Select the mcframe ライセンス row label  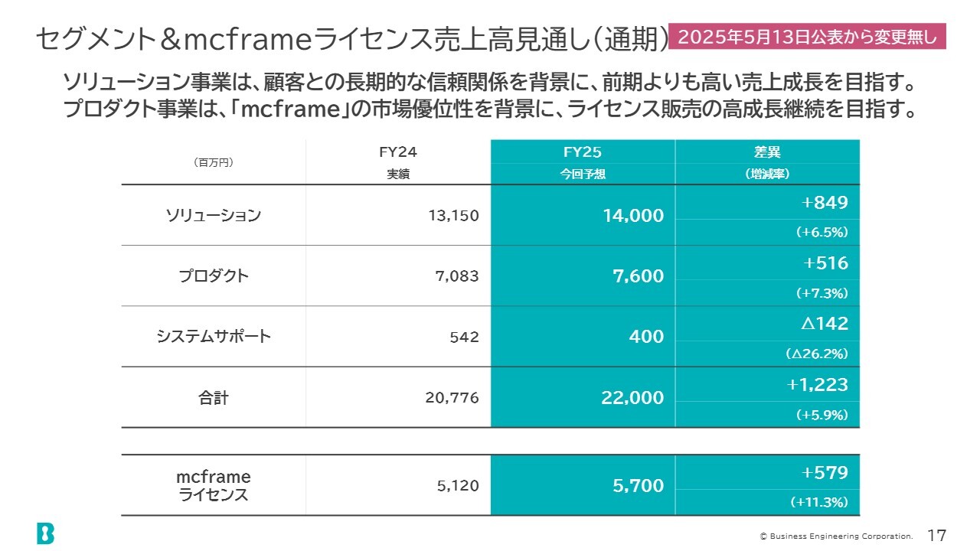pos(214,486)
